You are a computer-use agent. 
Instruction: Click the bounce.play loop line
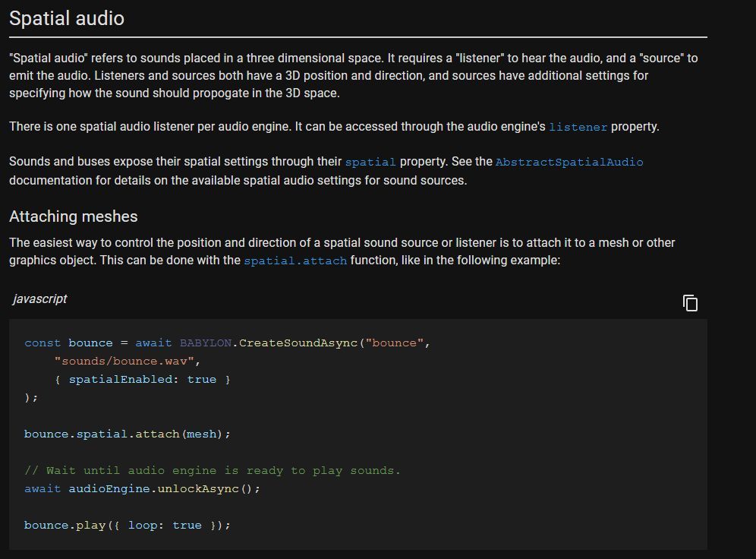pyautogui.click(x=127, y=525)
